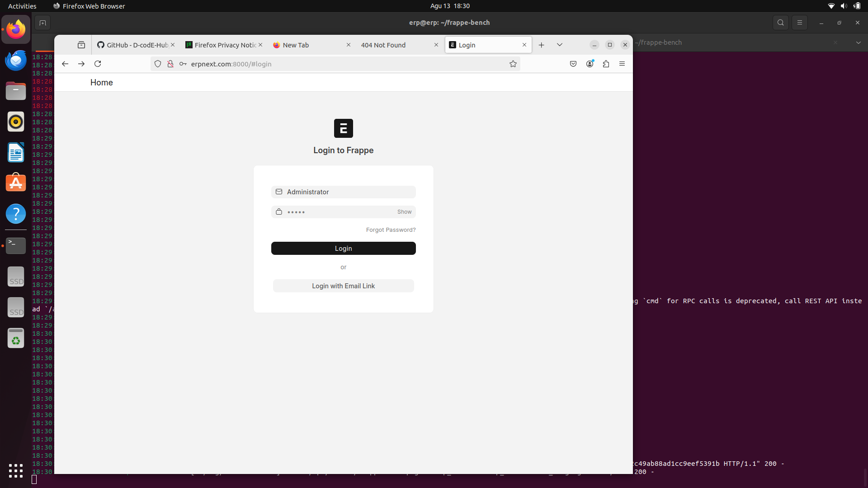Viewport: 868px width, 488px height.
Task: Open Rhythmbox music player in the dock
Action: click(x=16, y=122)
